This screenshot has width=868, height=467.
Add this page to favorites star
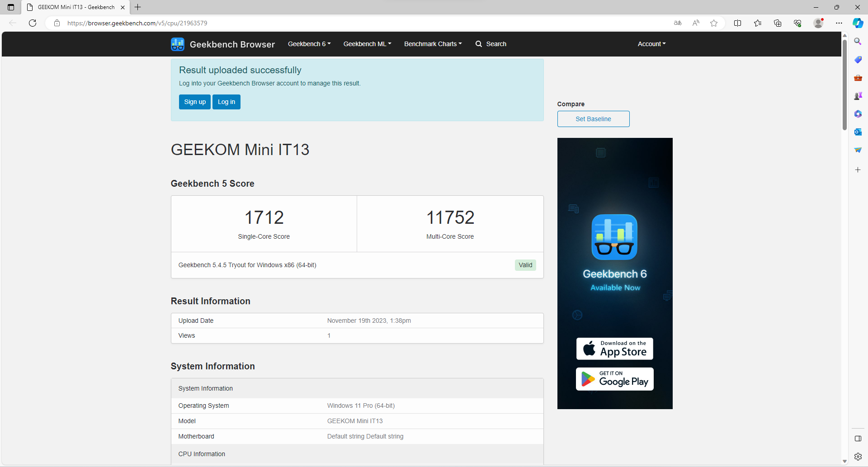[x=714, y=23]
